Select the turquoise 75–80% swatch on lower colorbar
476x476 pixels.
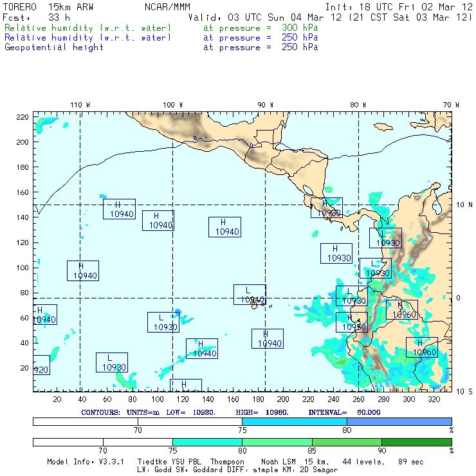click(x=207, y=442)
